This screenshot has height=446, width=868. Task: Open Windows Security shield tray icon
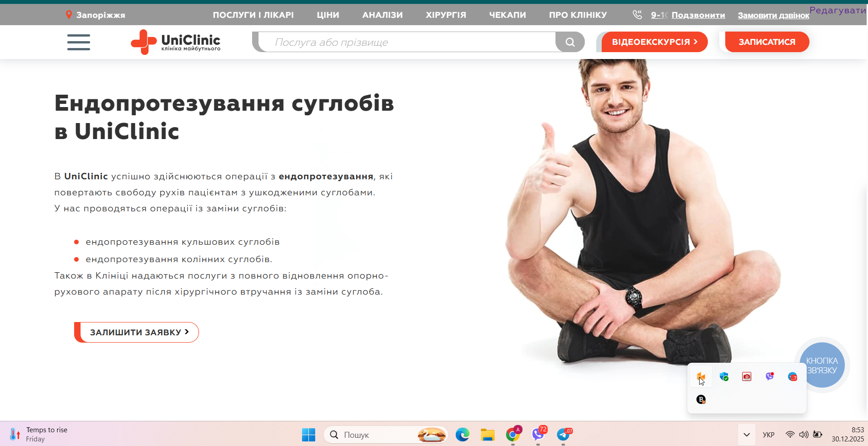click(724, 376)
